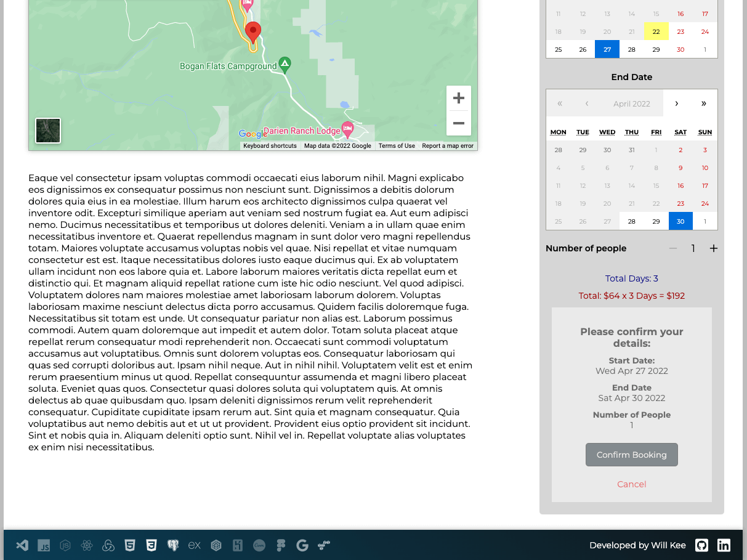Increase the number of people
The image size is (747, 560).
pyautogui.click(x=713, y=248)
